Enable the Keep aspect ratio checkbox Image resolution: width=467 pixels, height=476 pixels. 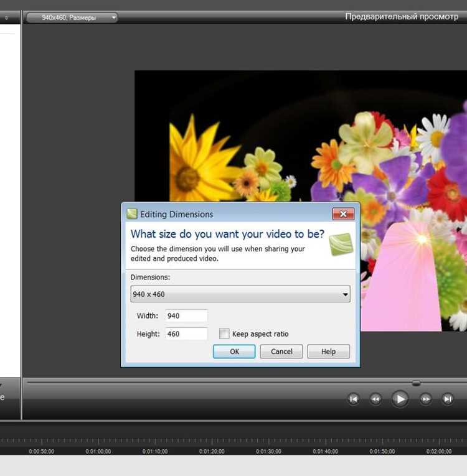224,334
